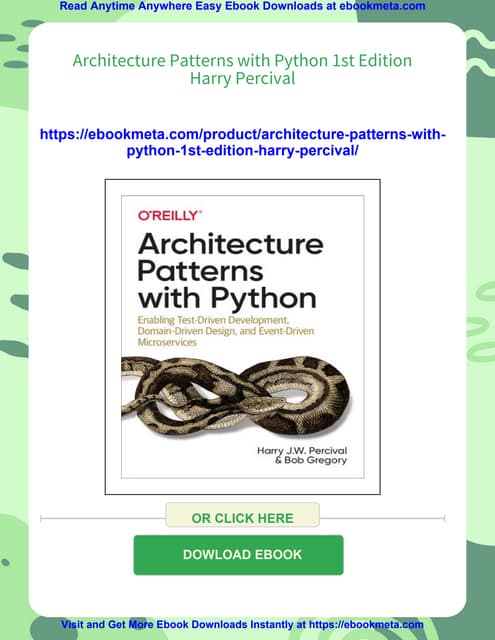
Task: Open the bottom Visit and Get More link
Action: (242, 624)
